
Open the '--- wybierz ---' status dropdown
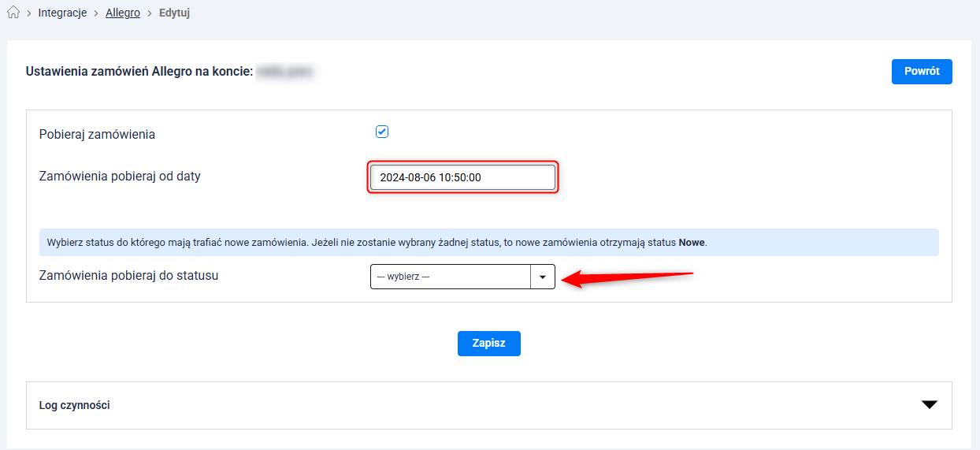pos(451,277)
